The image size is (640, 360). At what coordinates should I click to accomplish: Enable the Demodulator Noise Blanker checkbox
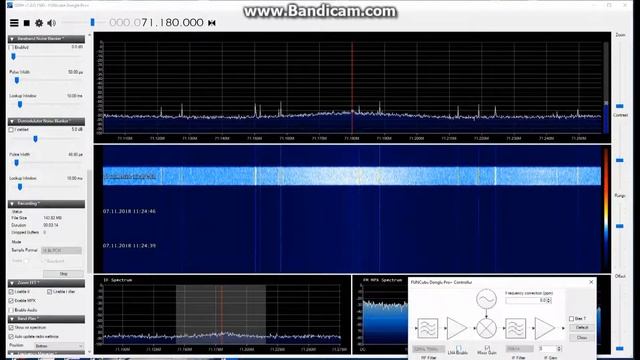[x=11, y=130]
